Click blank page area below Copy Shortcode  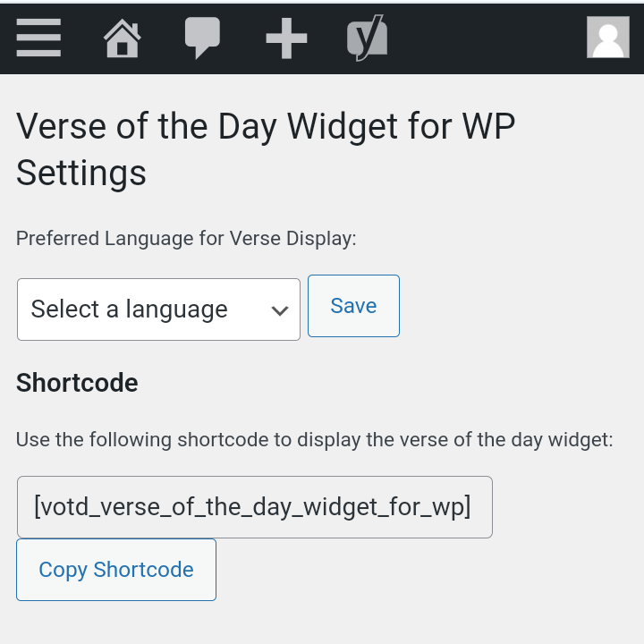pos(322,623)
